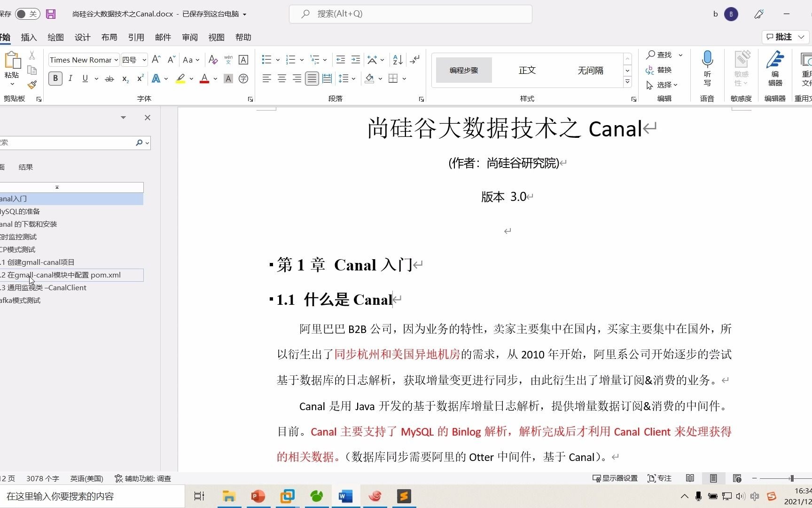Open Display Settings in status bar

(615, 478)
